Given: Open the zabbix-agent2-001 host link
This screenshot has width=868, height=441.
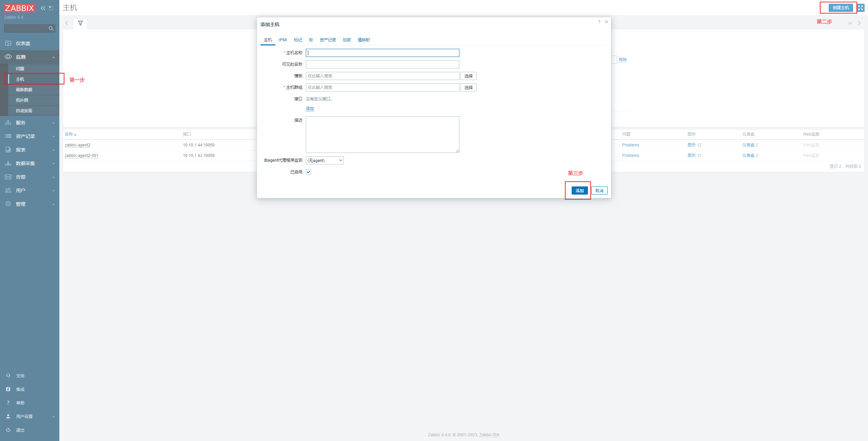Looking at the screenshot, I should [81, 156].
